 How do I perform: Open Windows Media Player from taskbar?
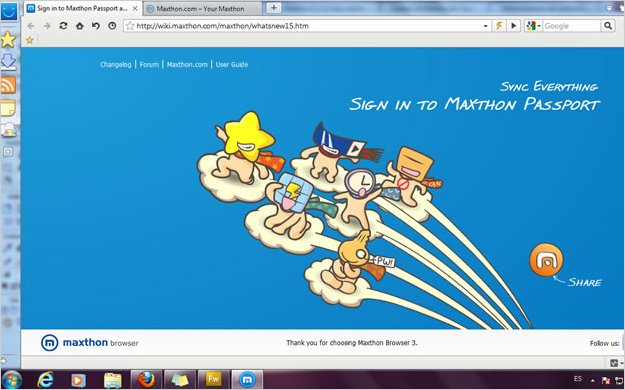point(79,380)
